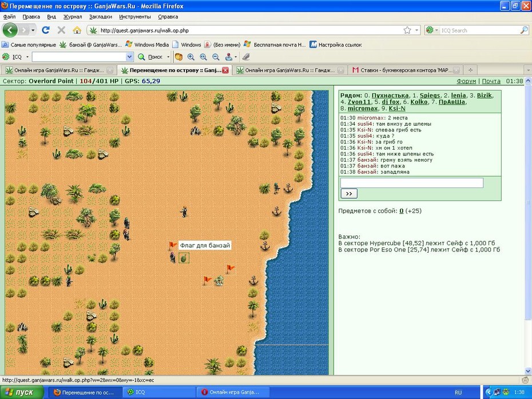Click the orange flag labeled Флаг для банзай
532x399 pixels.
click(173, 245)
